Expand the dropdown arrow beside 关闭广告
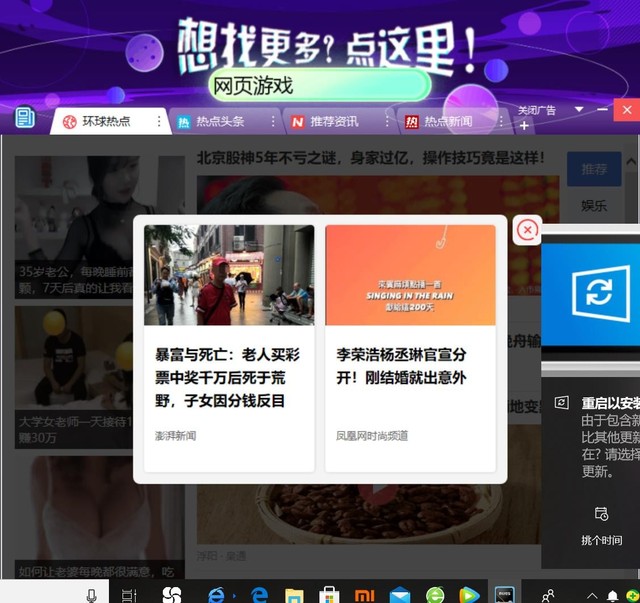Screen dimensions: 640x603 click(x=578, y=109)
